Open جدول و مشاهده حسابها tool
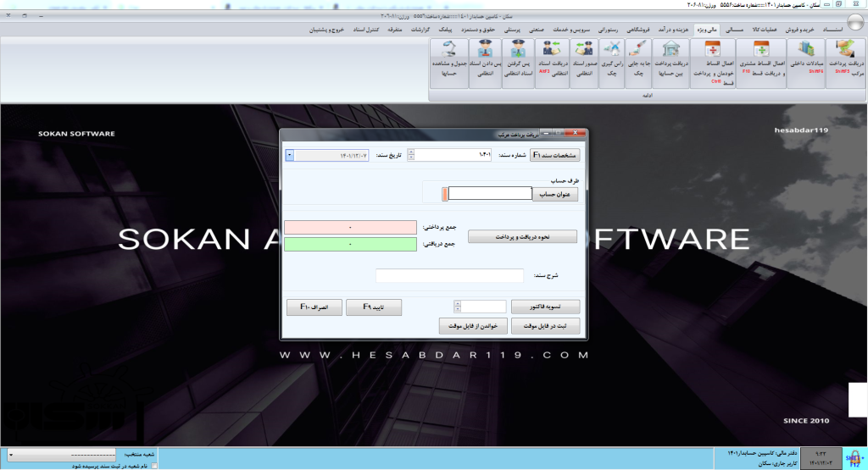 [449, 63]
